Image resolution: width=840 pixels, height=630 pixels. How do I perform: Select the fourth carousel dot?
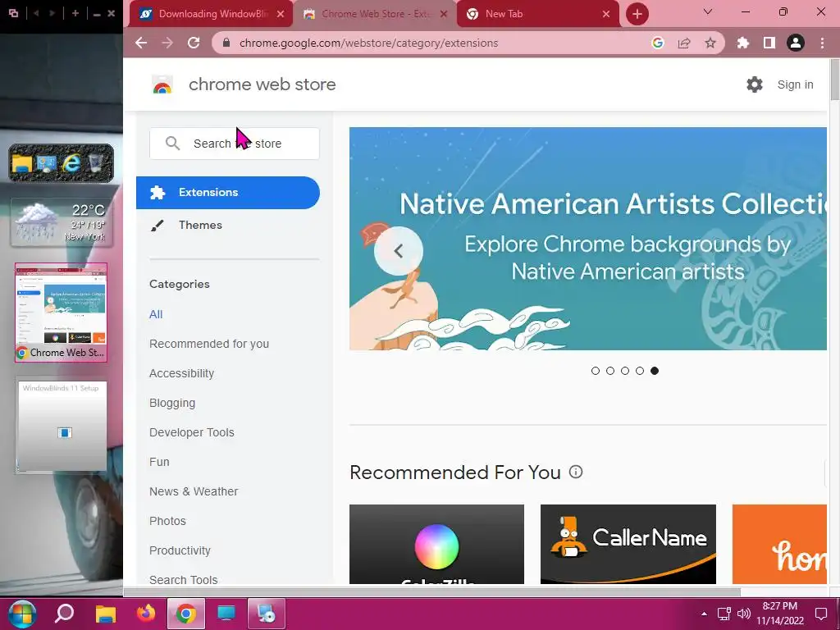point(640,371)
